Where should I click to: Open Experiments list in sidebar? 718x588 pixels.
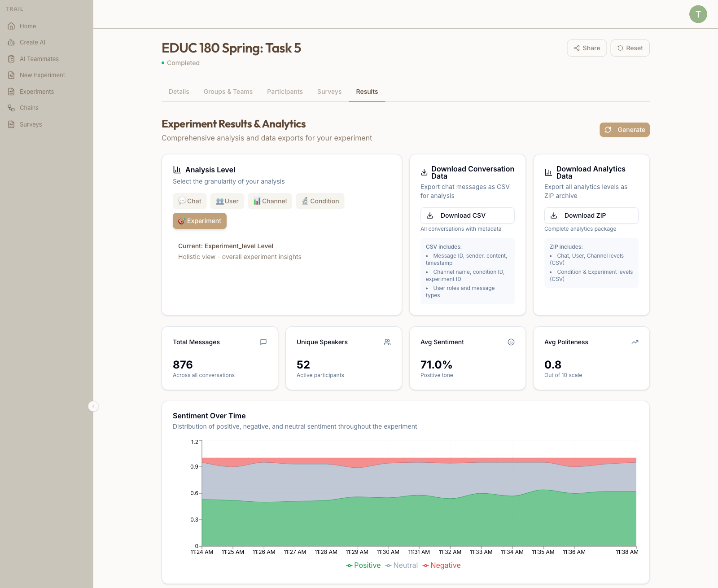coord(37,92)
